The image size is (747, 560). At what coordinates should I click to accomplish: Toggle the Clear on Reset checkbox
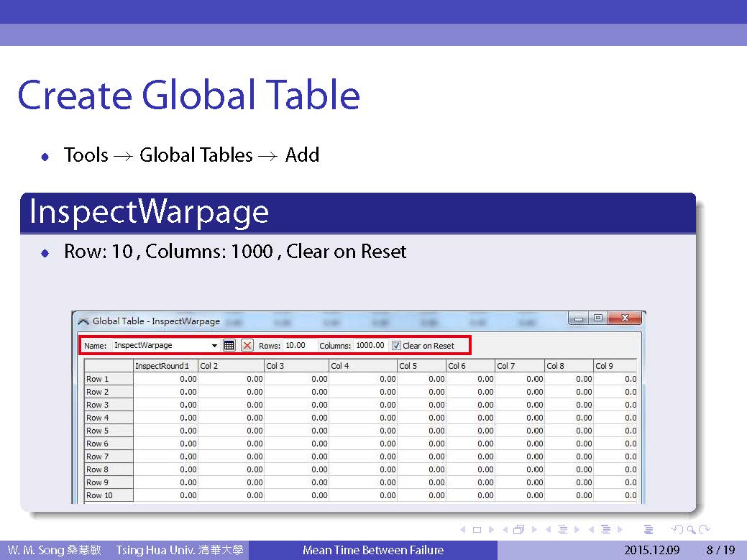(396, 345)
